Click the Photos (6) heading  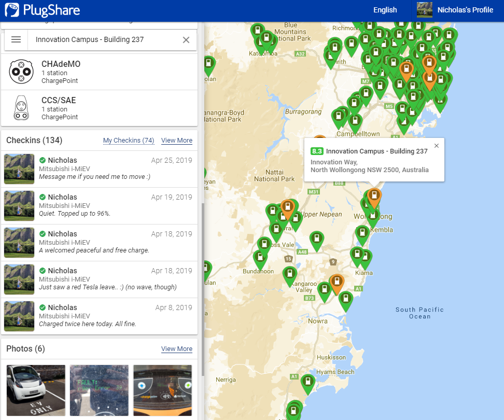click(26, 348)
